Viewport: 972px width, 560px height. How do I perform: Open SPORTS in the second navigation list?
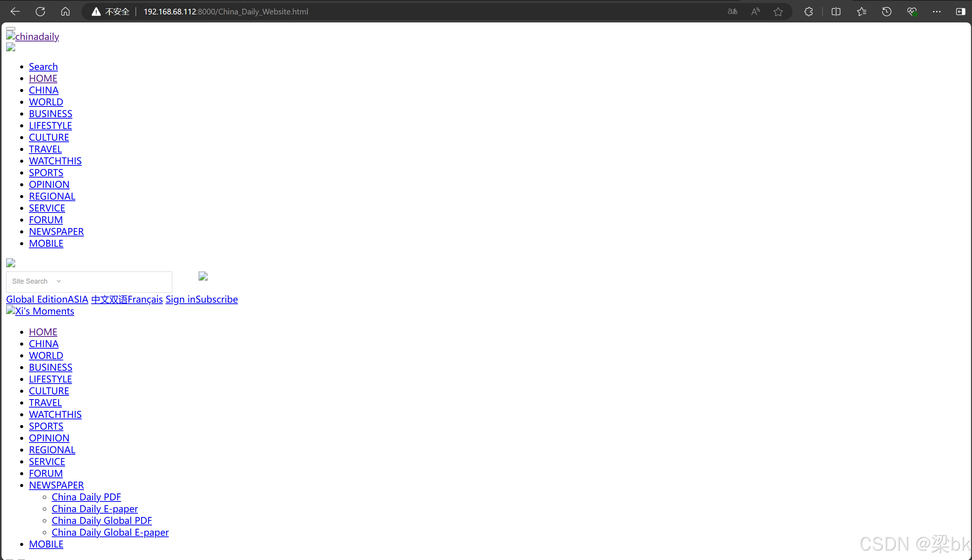tap(46, 426)
